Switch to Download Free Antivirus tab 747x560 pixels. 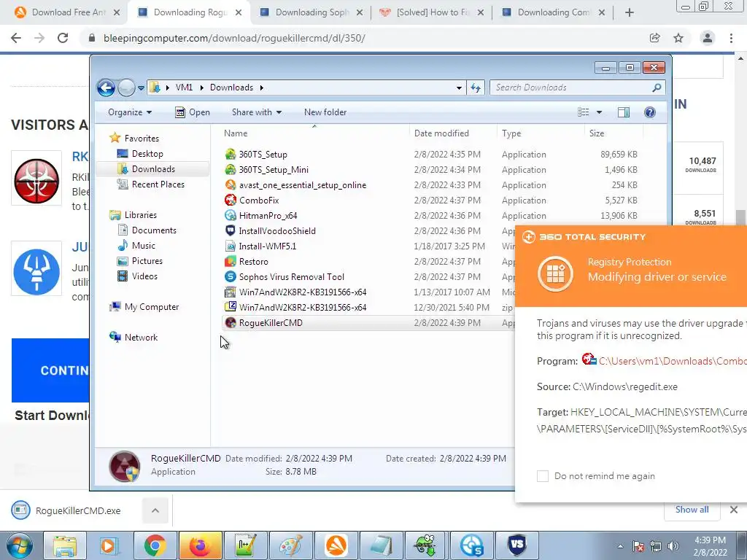66,12
